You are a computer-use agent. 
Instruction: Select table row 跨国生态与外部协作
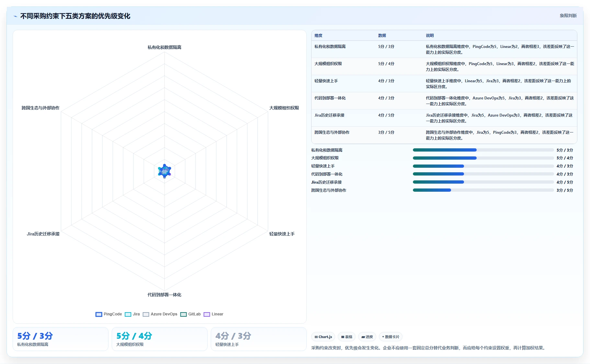click(444, 135)
